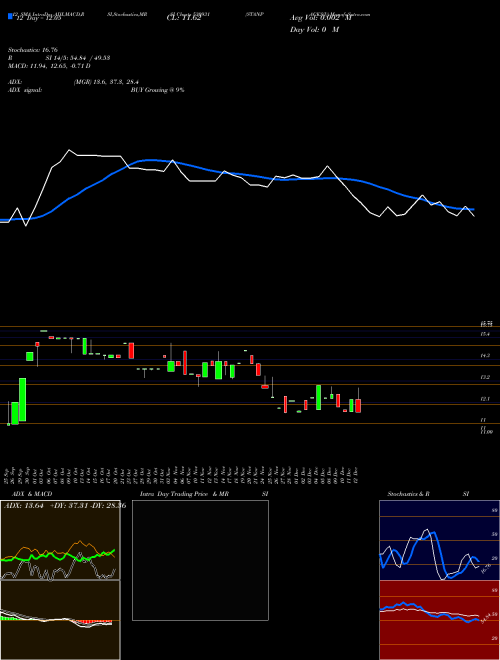Click the empty intraday trading price panel

(200, 560)
